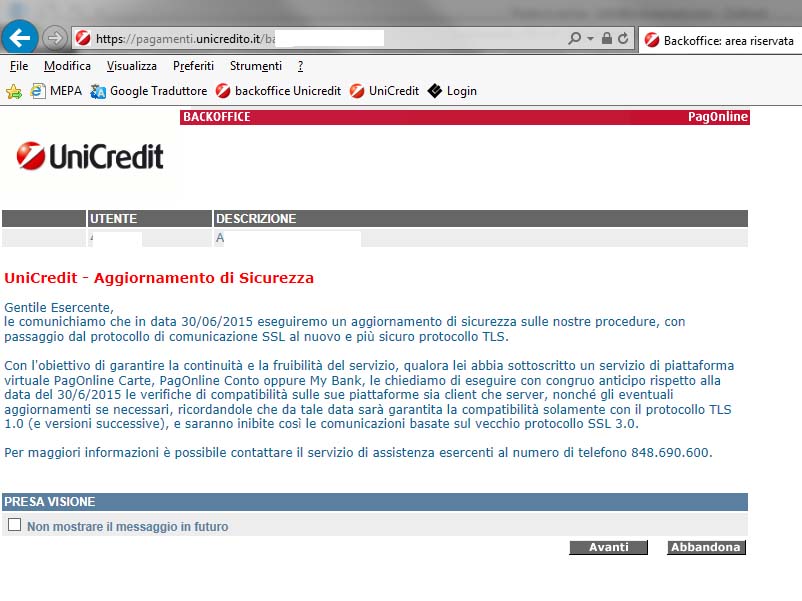Open the Modifica menu

[x=67, y=66]
